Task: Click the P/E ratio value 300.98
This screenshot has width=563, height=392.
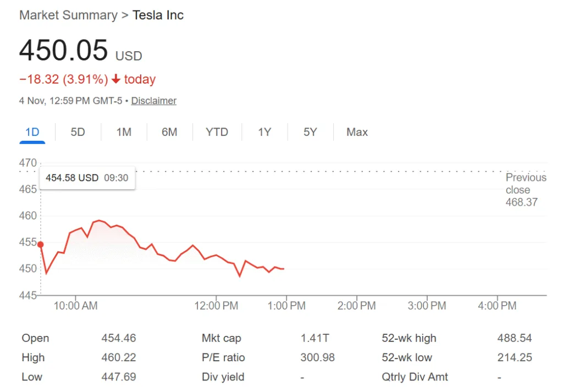Action: [x=317, y=357]
